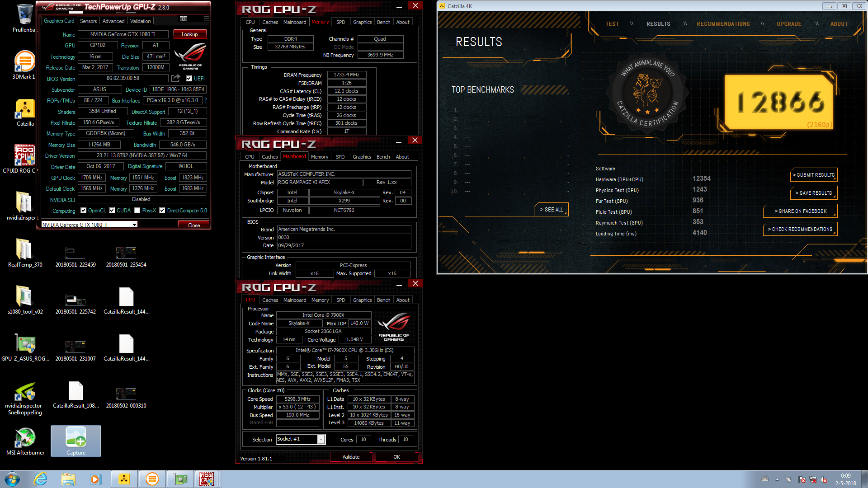Open Graphics tab in middle CPU-Z window
The width and height of the screenshot is (868, 488).
pyautogui.click(x=362, y=157)
